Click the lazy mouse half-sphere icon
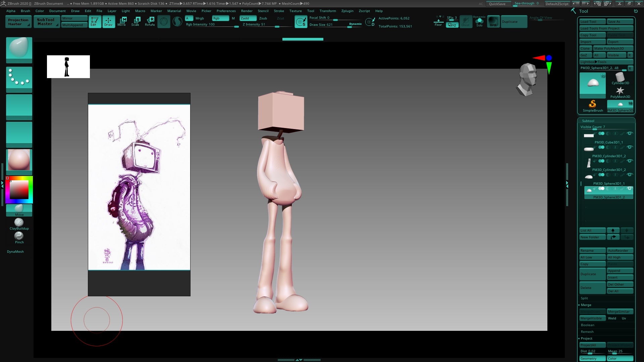The height and width of the screenshot is (362, 644). point(177,22)
